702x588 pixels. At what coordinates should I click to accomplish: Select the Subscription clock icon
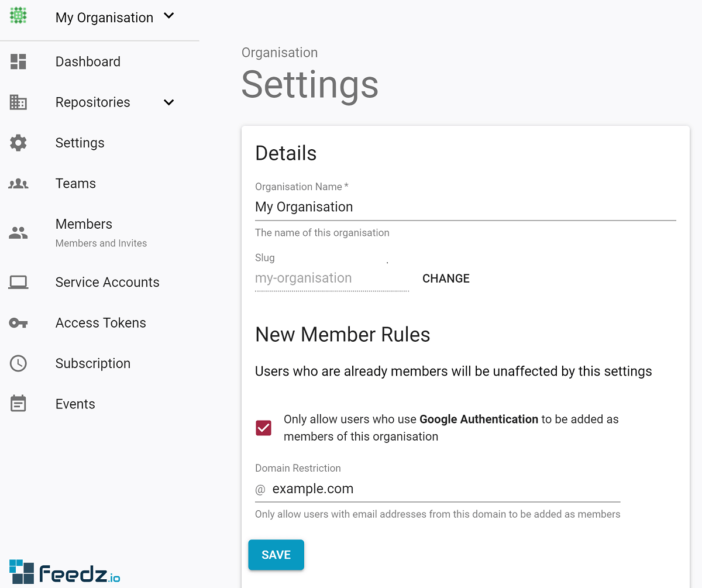point(18,363)
